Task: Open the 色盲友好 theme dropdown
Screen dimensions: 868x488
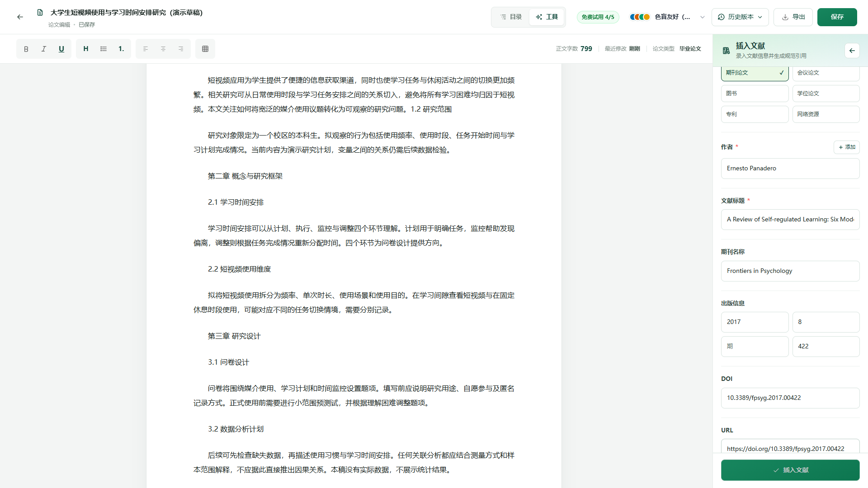Action: coord(667,17)
